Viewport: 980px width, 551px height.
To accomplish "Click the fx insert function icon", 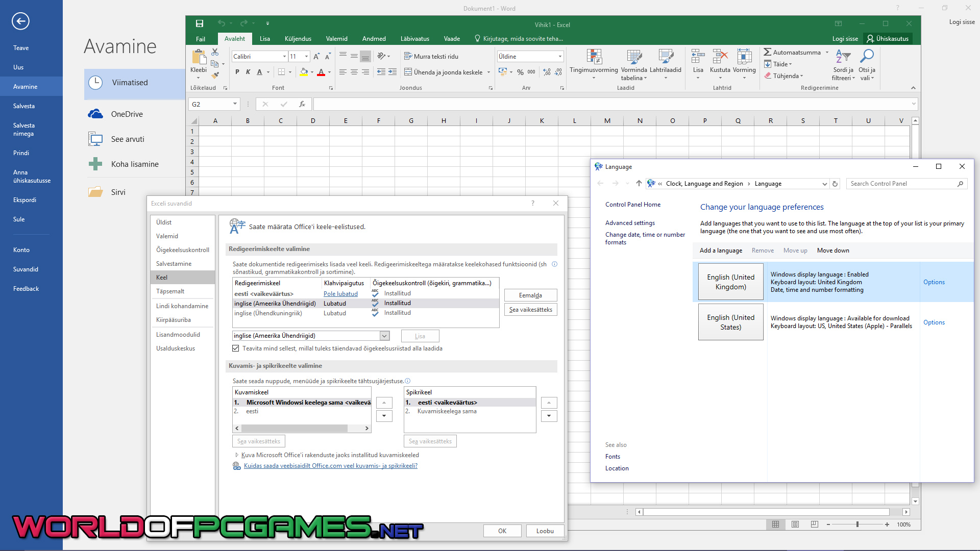I will [302, 104].
